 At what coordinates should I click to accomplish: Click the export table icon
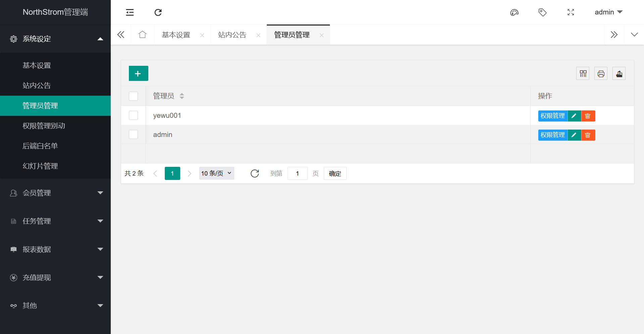[619, 74]
